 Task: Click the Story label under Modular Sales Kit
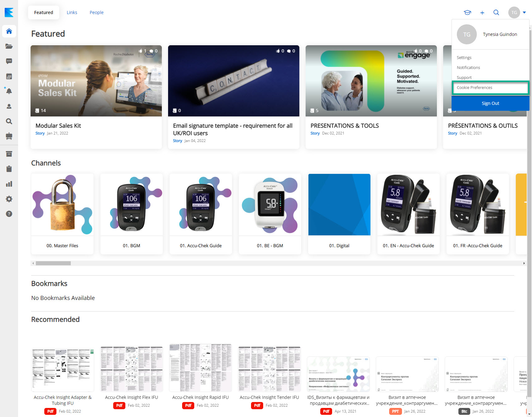[40, 133]
